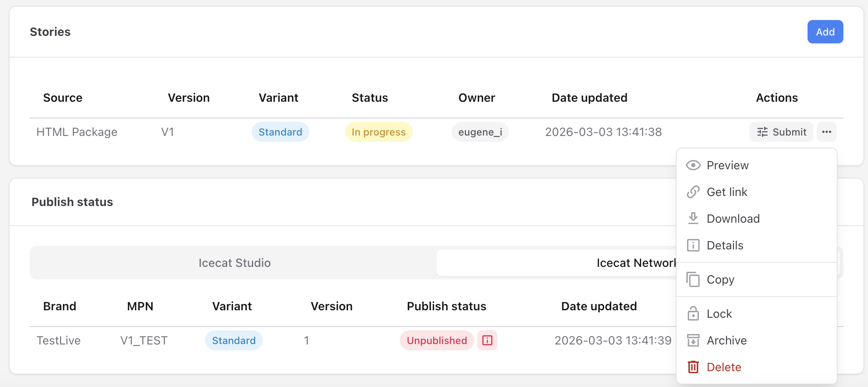Screen dimensions: 868x387
Task: Submit the HTML Package story
Action: [x=781, y=132]
